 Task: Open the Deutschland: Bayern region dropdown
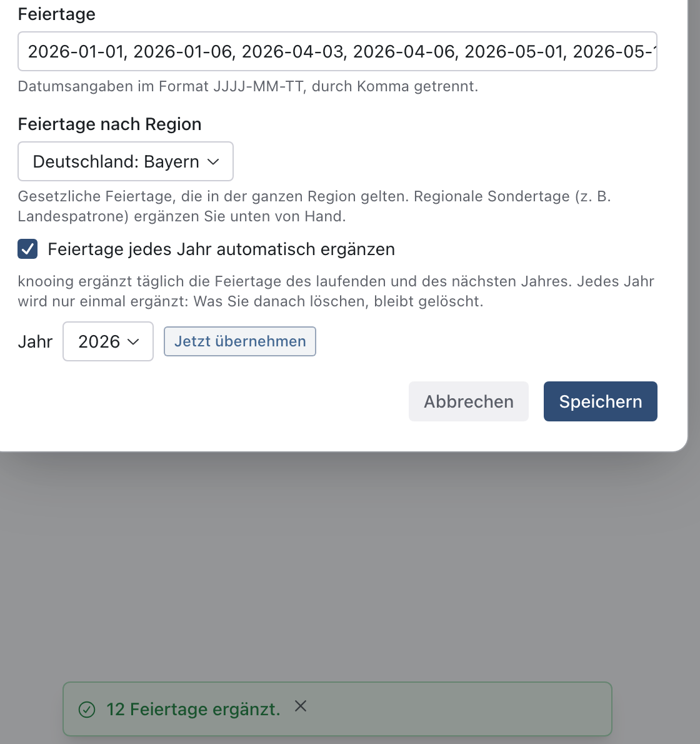tap(126, 161)
